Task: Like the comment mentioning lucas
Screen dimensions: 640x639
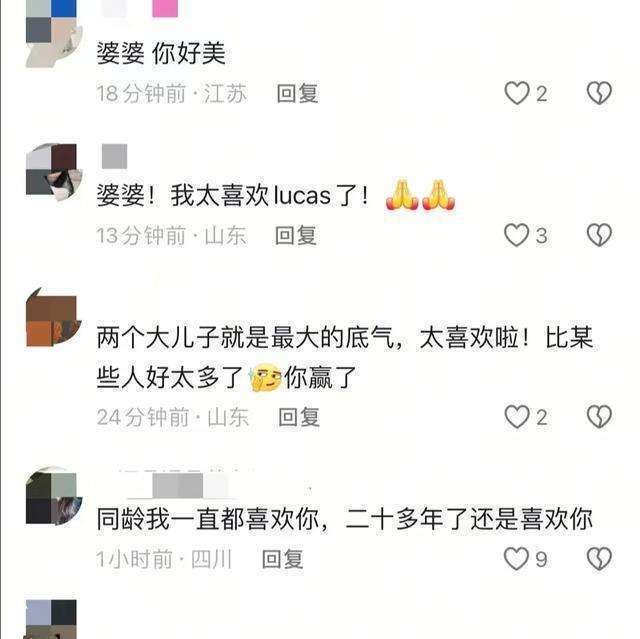Action: 516,235
